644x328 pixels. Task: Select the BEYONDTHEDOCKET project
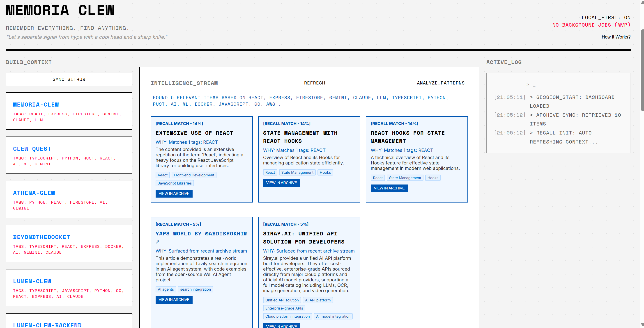pos(41,237)
